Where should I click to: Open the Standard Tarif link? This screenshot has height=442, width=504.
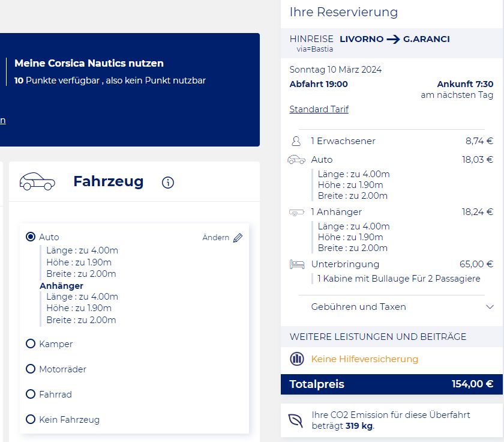319,109
